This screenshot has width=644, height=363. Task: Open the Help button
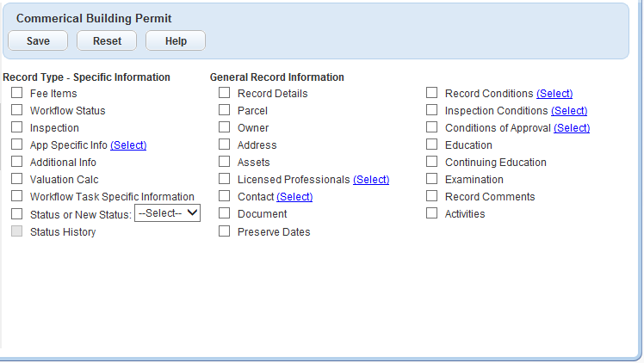(x=176, y=40)
